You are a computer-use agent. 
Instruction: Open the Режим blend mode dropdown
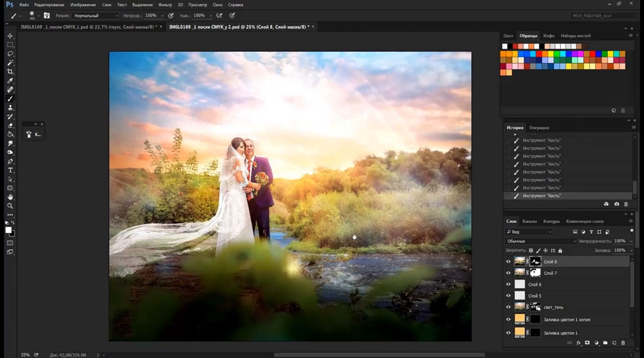tap(96, 16)
